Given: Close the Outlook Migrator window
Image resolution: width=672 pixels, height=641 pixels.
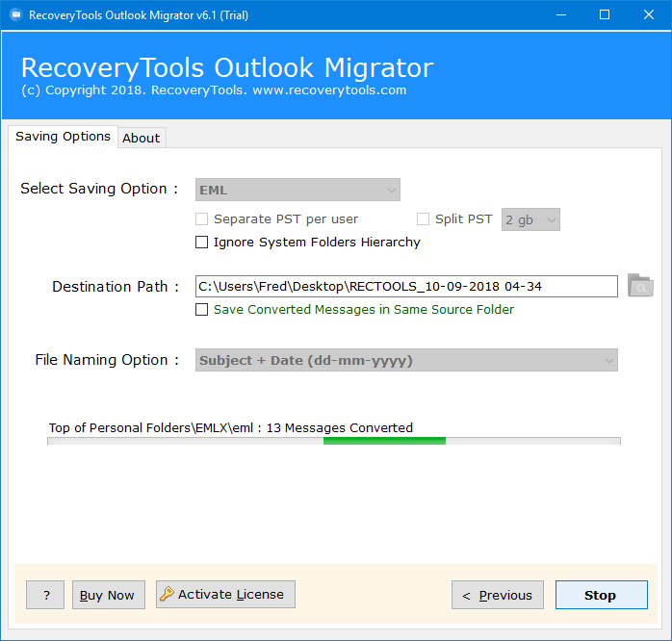Looking at the screenshot, I should (x=649, y=15).
